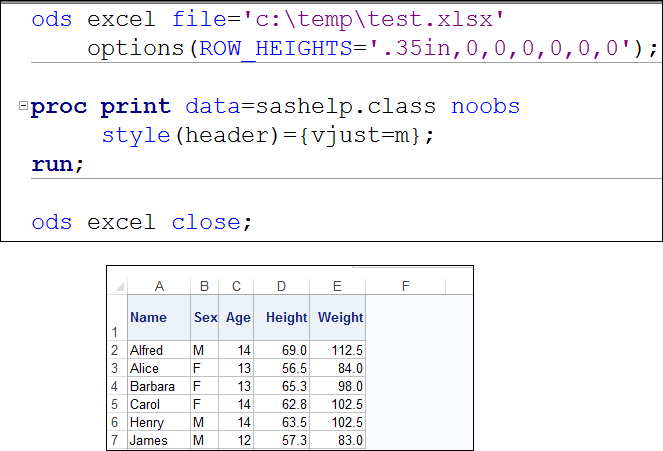Select column A header
The height and width of the screenshot is (451, 663).
pyautogui.click(x=158, y=286)
